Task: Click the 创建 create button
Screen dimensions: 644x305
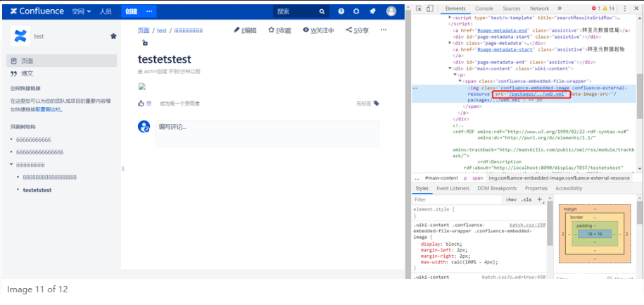Action: click(x=131, y=11)
